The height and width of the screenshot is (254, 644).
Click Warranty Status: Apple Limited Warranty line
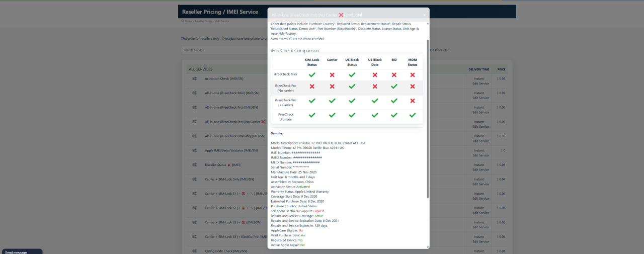click(x=299, y=192)
